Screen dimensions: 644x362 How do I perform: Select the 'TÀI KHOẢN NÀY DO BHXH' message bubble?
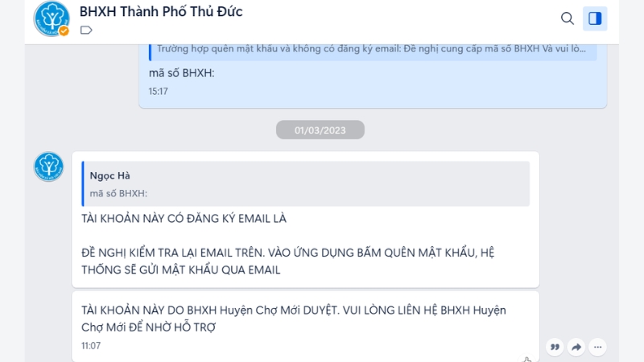click(306, 327)
